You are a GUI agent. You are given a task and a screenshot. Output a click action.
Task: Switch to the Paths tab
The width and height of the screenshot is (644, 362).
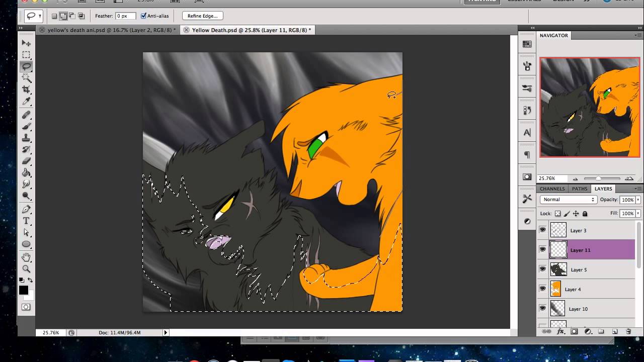(x=580, y=189)
